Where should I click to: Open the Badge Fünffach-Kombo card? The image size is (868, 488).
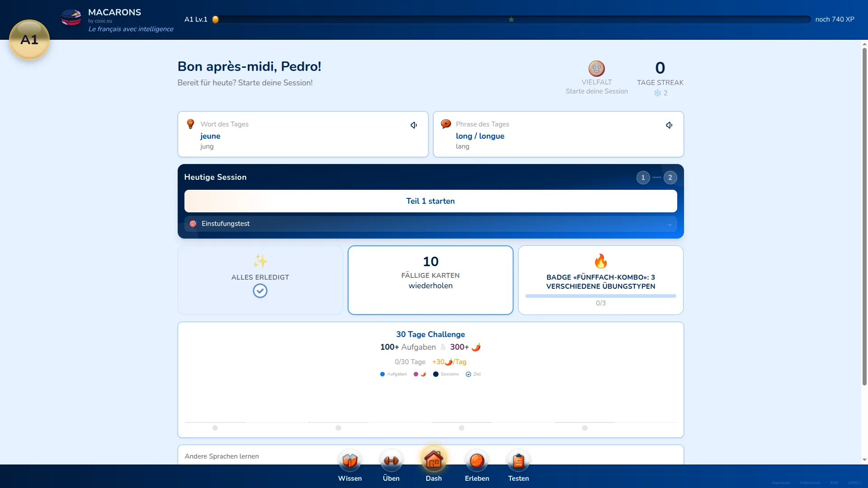(600, 280)
